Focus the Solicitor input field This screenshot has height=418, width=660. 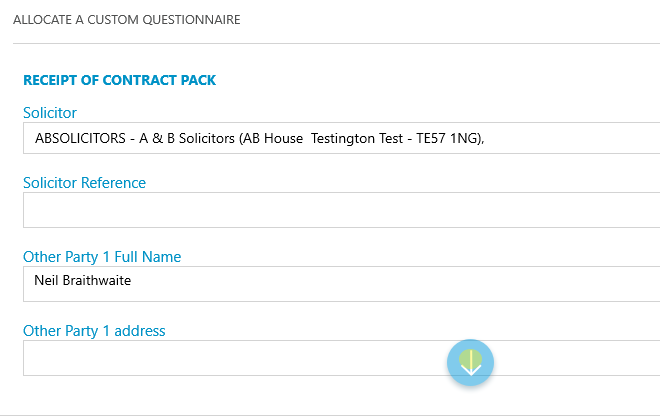coord(341,138)
